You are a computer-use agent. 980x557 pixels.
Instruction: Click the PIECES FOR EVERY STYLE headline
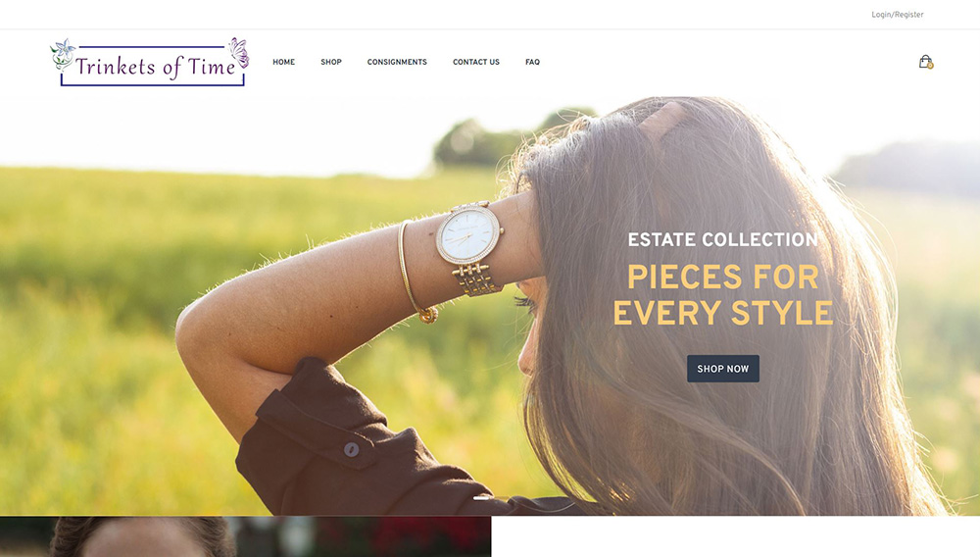[x=723, y=295]
